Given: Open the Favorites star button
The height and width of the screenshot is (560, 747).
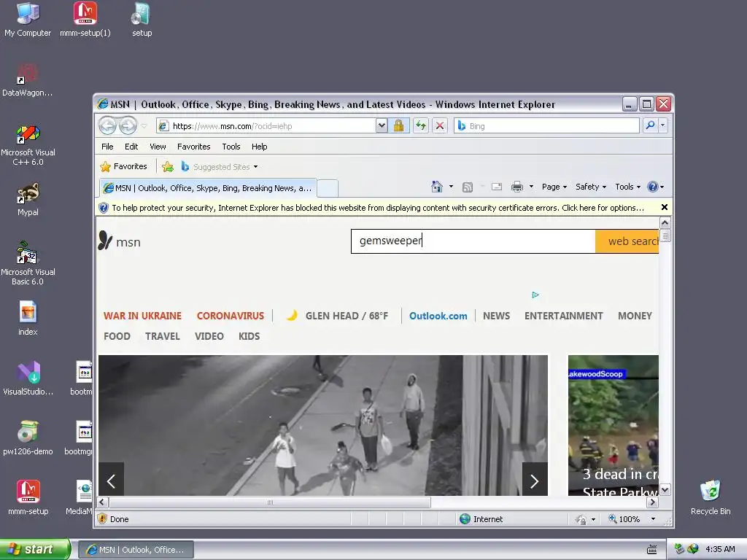Looking at the screenshot, I should (x=124, y=167).
